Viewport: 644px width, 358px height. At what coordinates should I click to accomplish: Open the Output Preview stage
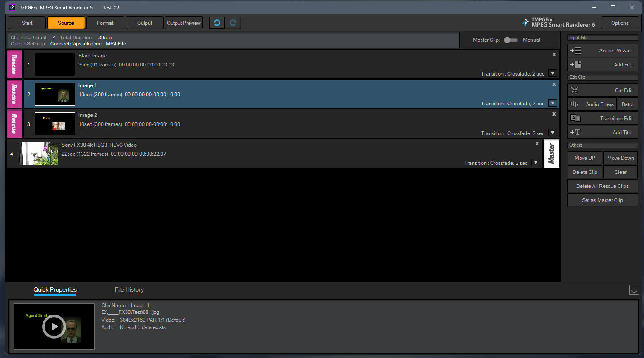pos(184,23)
